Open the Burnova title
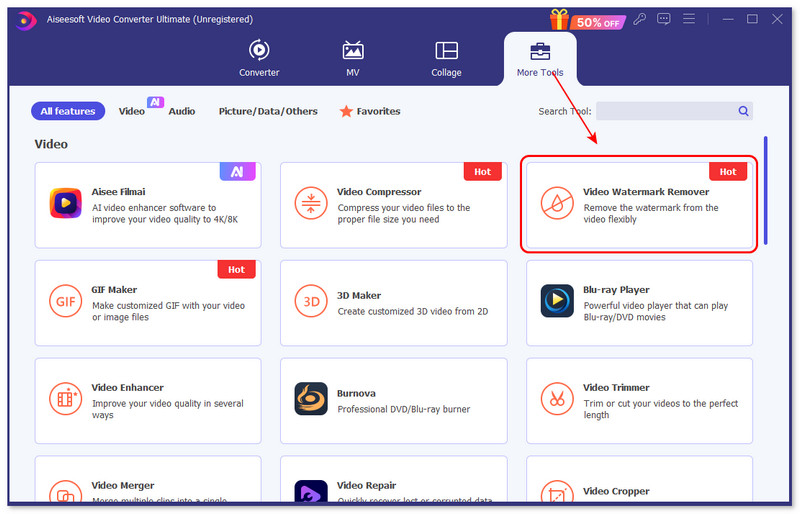This screenshot has height=514, width=800. click(x=356, y=394)
